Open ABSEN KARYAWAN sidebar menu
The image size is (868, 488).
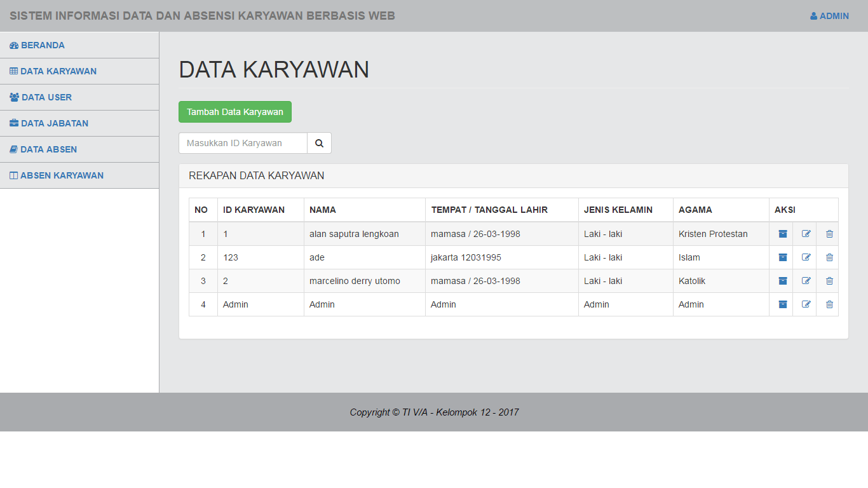click(79, 175)
